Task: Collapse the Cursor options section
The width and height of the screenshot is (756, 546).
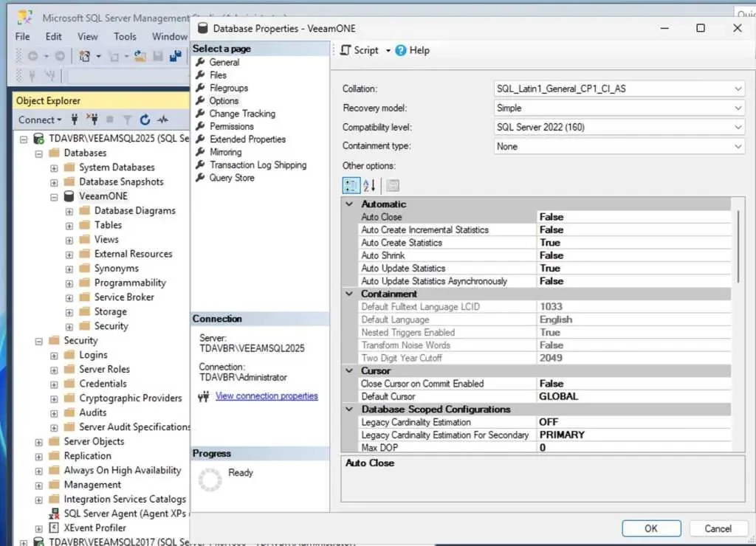Action: 349,370
